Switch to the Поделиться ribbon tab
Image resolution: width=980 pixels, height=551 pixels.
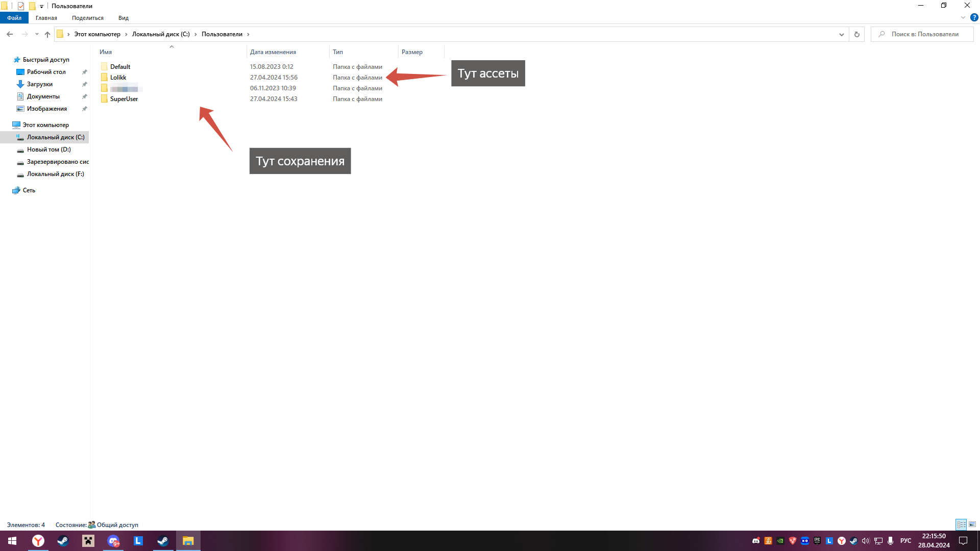point(88,18)
